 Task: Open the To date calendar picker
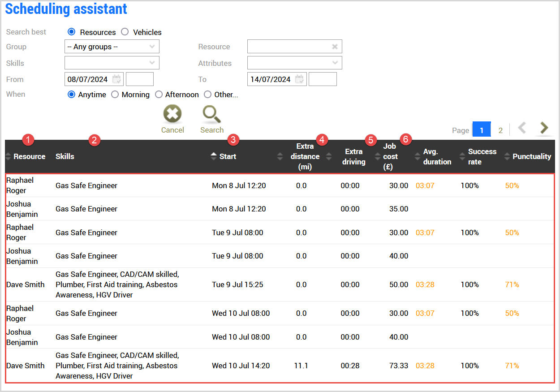click(299, 79)
